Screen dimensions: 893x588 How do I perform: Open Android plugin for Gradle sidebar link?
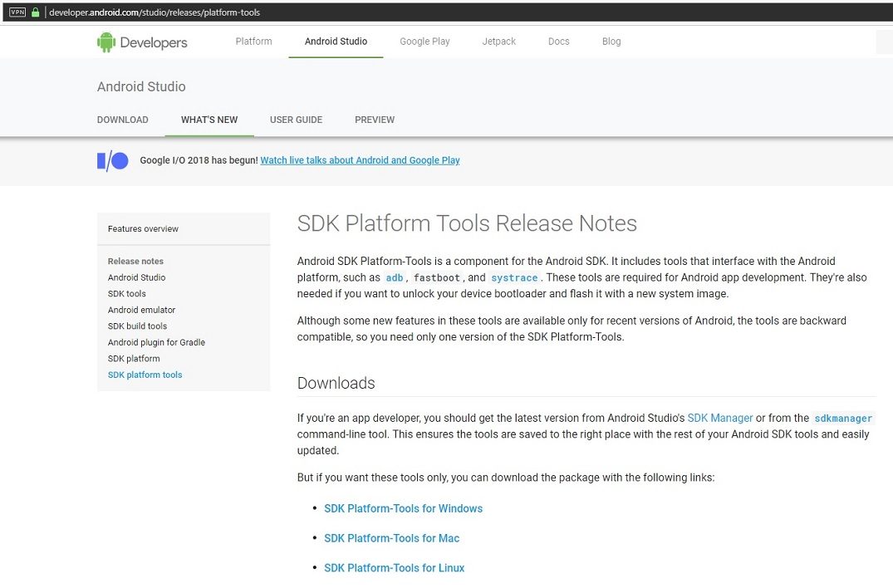coord(157,342)
